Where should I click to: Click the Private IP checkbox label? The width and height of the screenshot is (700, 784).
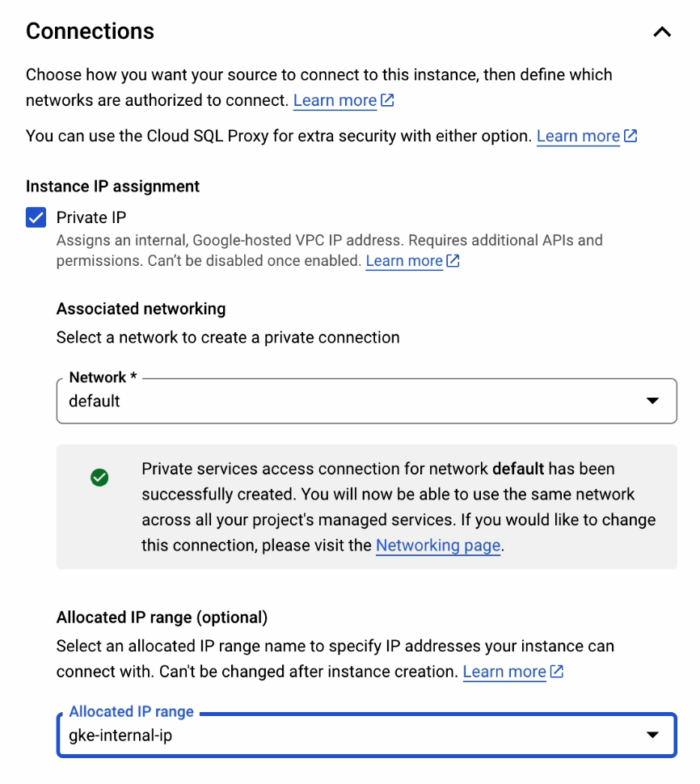pos(91,217)
